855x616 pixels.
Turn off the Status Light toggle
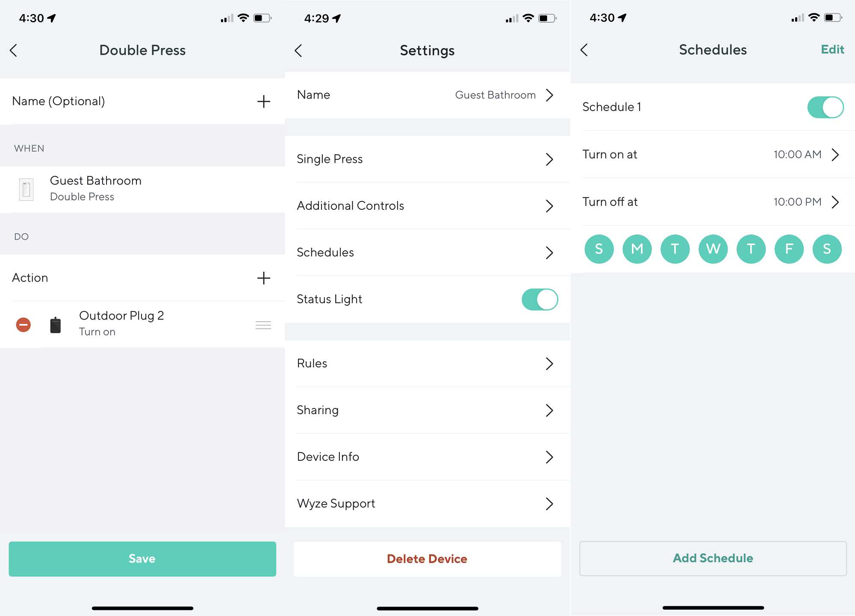(x=540, y=299)
